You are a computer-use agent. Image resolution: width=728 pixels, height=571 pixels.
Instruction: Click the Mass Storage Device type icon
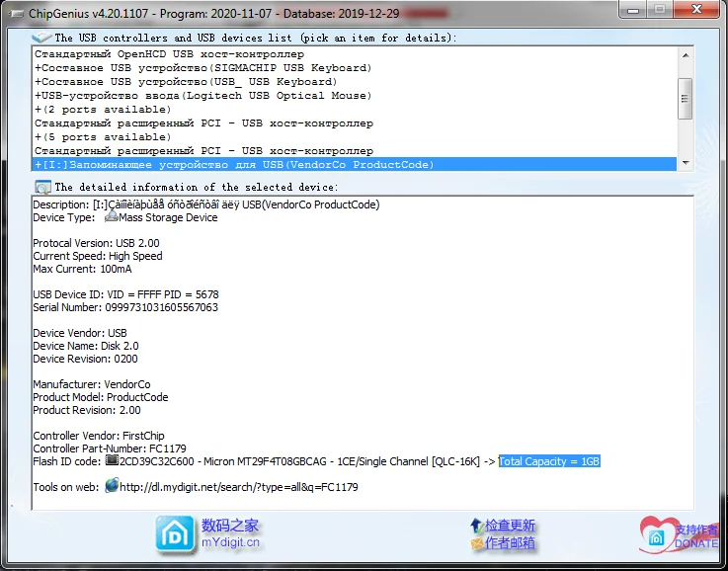click(111, 216)
